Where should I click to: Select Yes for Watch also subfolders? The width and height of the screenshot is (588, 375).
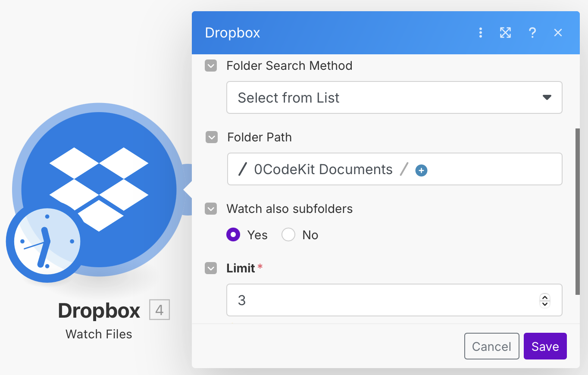pyautogui.click(x=233, y=235)
